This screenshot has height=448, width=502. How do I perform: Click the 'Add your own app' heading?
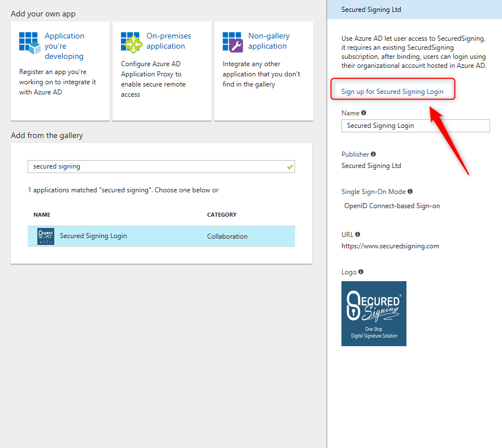(43, 14)
